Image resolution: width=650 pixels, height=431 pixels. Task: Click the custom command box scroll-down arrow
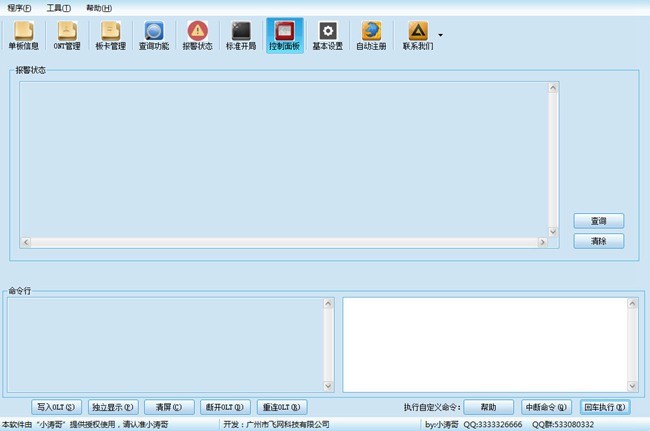632,386
